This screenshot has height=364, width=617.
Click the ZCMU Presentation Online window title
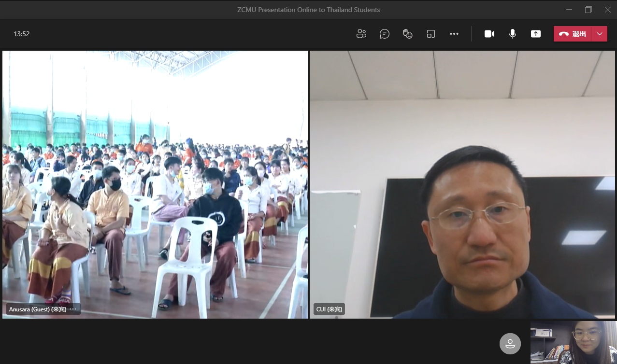[309, 10]
